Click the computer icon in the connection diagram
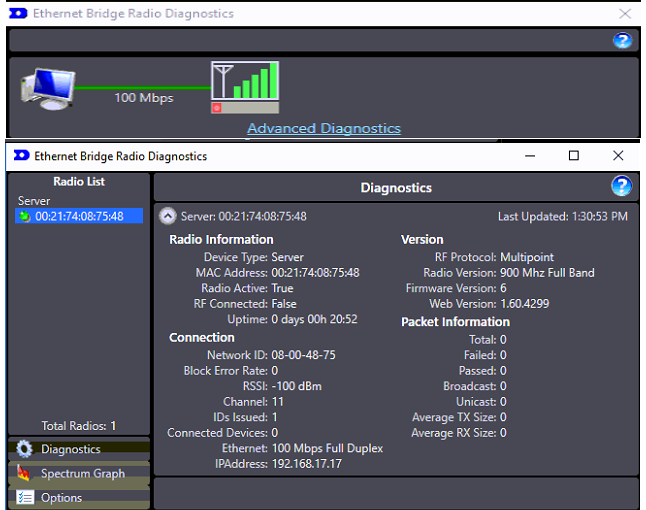This screenshot has width=646, height=510. (x=47, y=90)
